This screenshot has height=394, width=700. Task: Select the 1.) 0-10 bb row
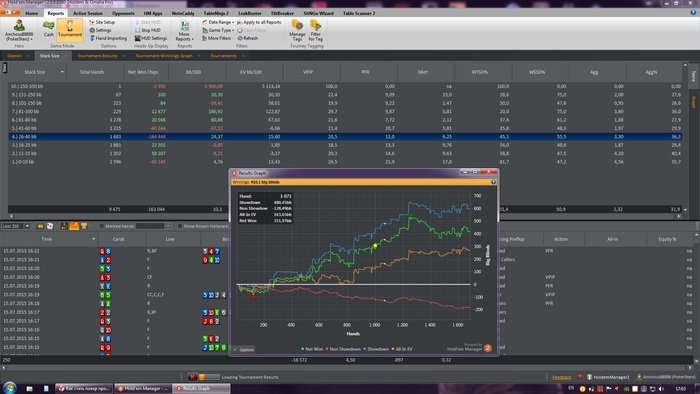click(345, 162)
